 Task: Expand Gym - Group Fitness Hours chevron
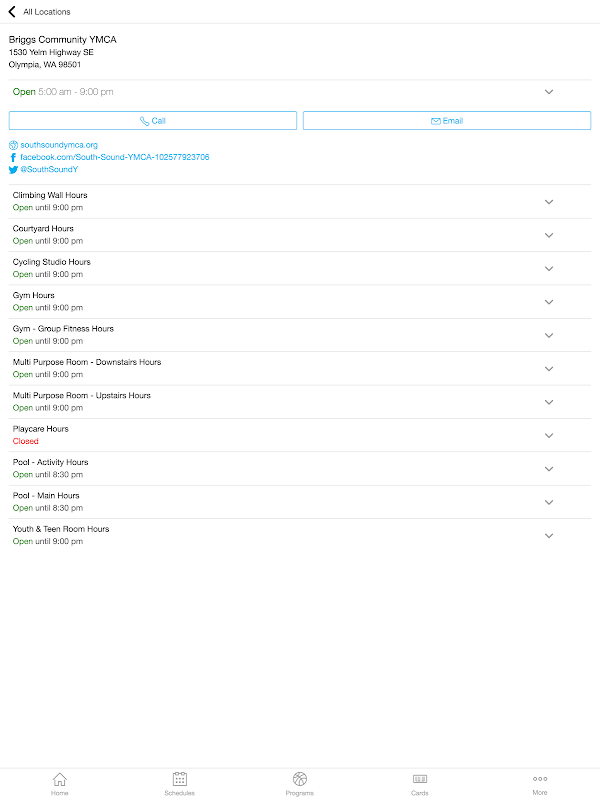click(x=549, y=336)
